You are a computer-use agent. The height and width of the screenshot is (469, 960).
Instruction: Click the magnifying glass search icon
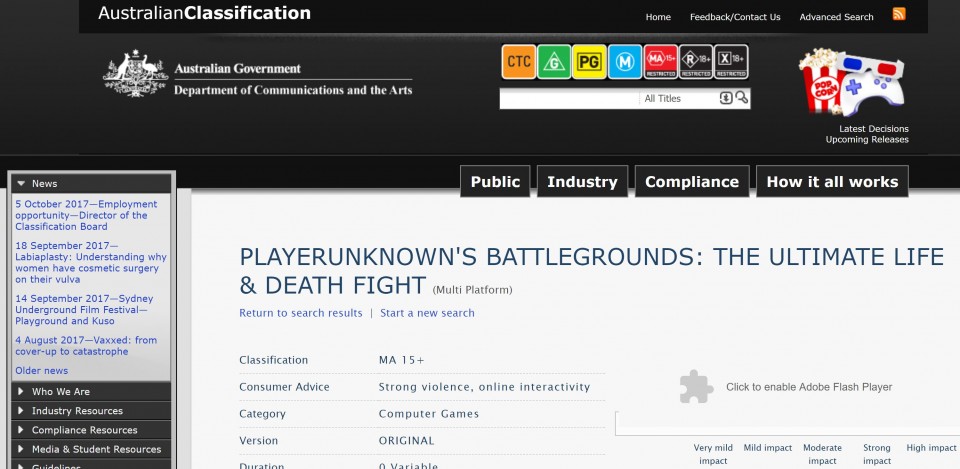click(741, 97)
